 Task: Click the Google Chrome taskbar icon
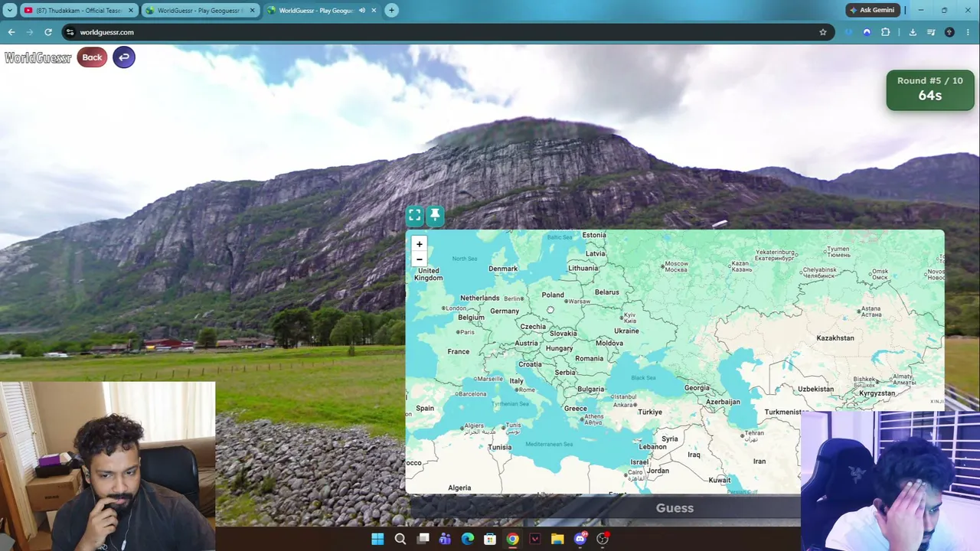(x=512, y=539)
